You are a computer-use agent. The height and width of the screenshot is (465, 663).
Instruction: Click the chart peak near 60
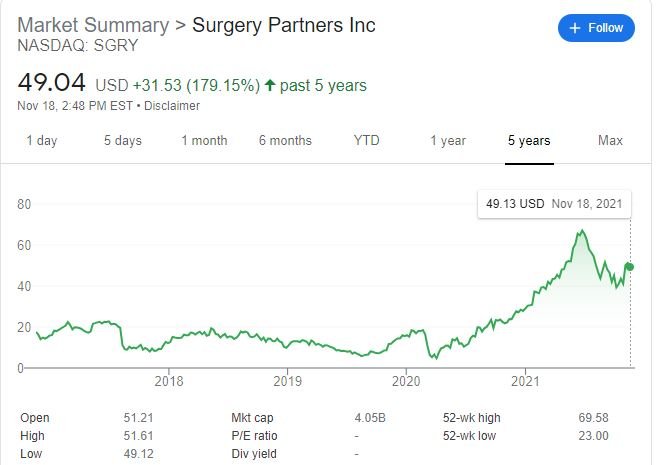click(x=582, y=231)
